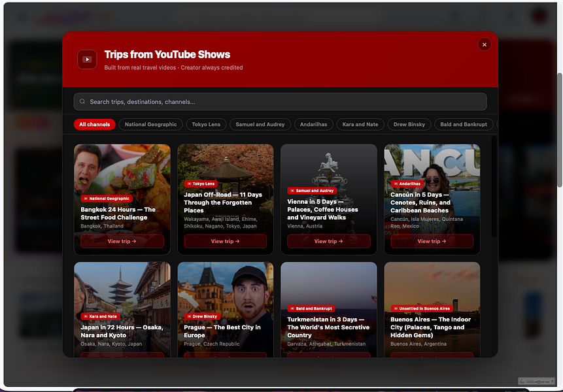
Task: Click the dialog's vertical scrollbar
Action: tap(494, 186)
